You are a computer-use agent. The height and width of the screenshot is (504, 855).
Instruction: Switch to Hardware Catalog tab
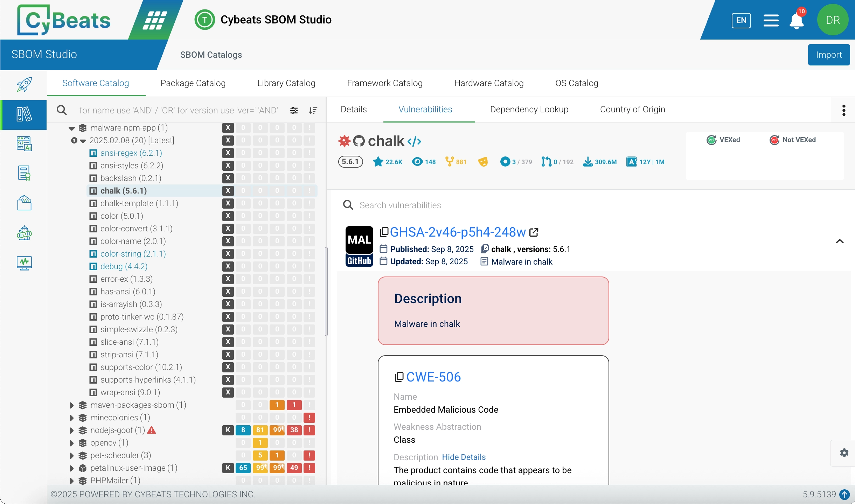[x=489, y=83]
